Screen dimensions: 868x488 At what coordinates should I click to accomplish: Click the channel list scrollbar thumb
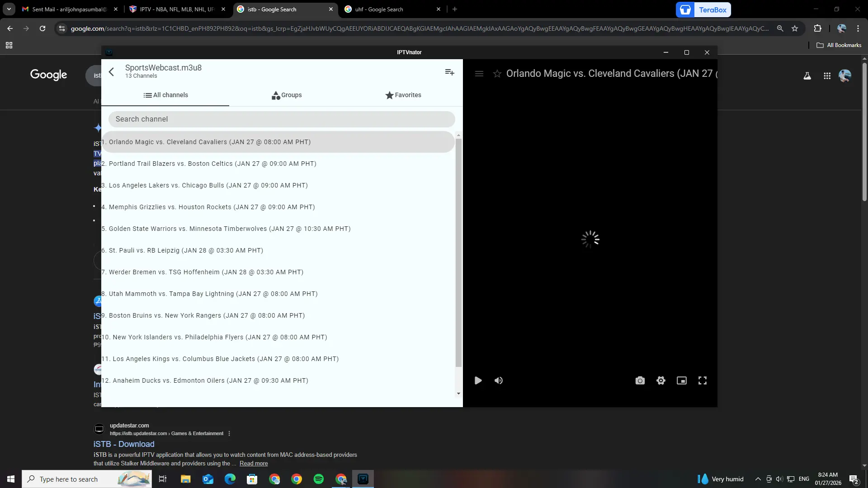click(458, 253)
